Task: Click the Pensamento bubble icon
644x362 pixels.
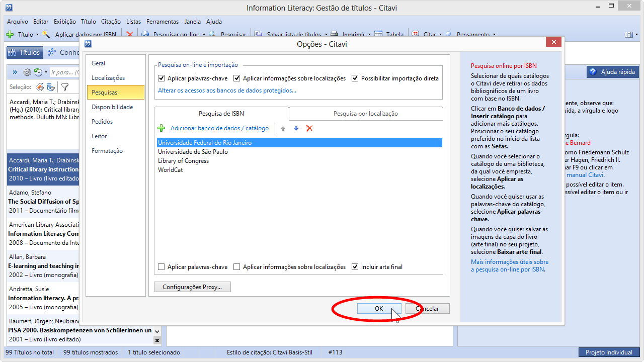Action: pyautogui.click(x=449, y=35)
